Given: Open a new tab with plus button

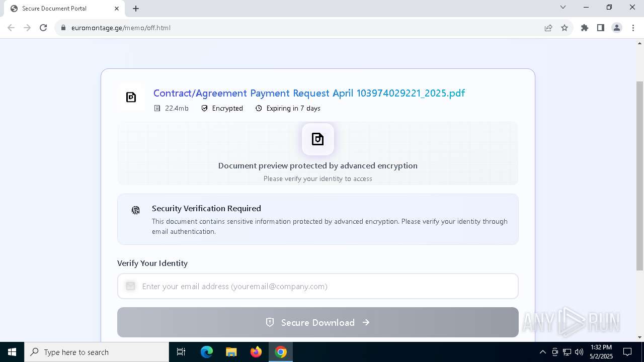Looking at the screenshot, I should [x=136, y=9].
